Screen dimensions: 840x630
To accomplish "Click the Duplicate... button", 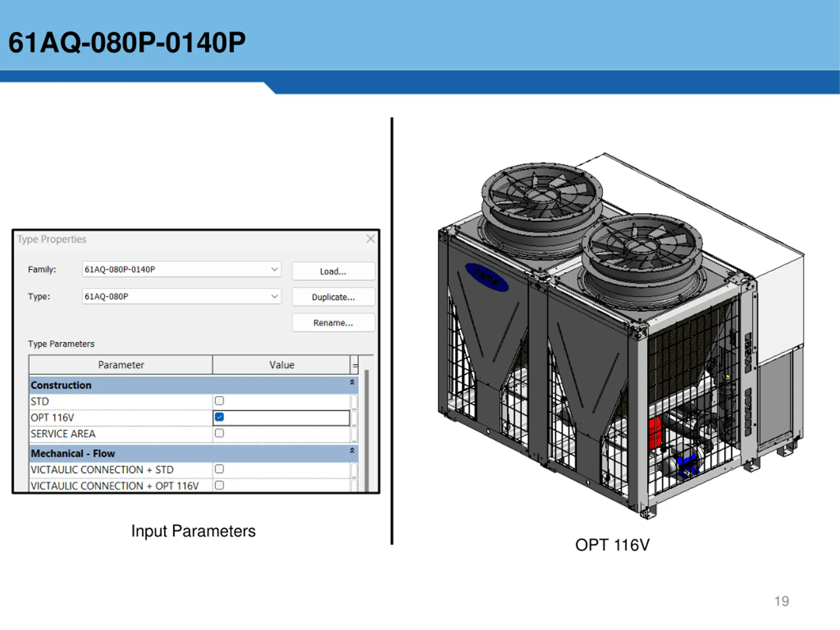I will click(x=333, y=297).
